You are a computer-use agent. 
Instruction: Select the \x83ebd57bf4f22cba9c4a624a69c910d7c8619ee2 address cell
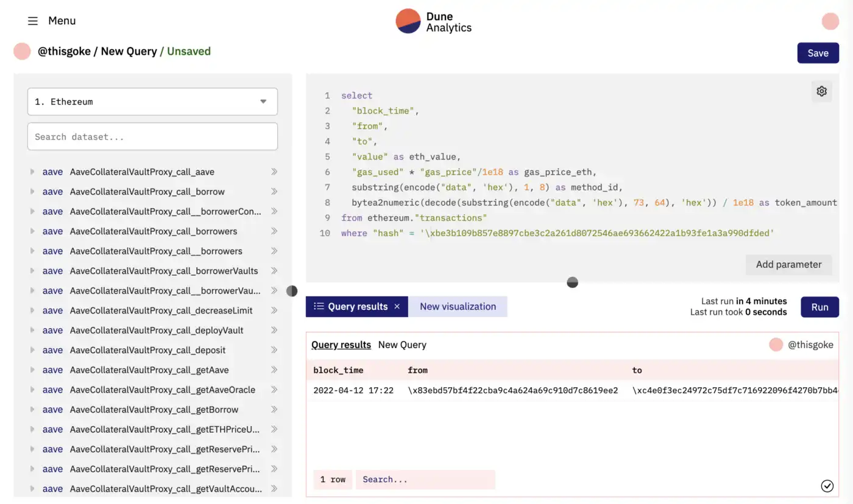pos(513,390)
